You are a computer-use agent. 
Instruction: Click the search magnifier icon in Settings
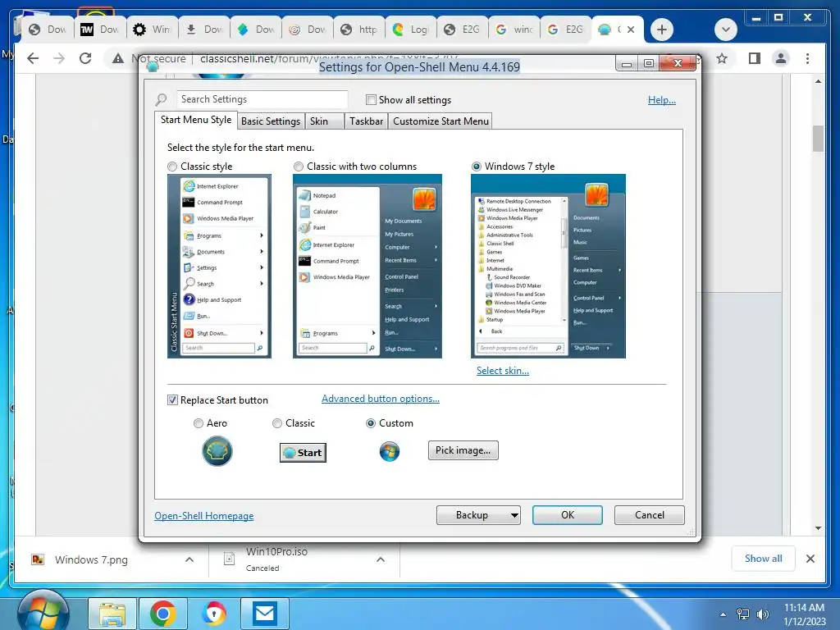click(x=162, y=99)
